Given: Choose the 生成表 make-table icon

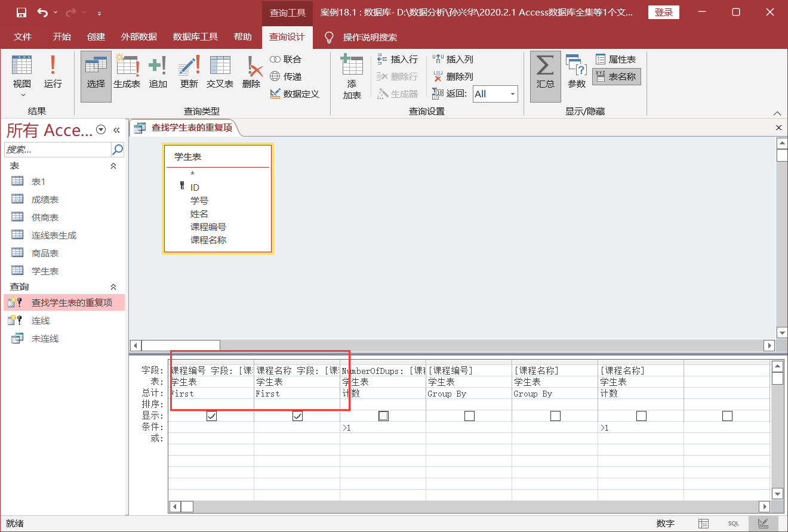Looking at the screenshot, I should coord(127,72).
